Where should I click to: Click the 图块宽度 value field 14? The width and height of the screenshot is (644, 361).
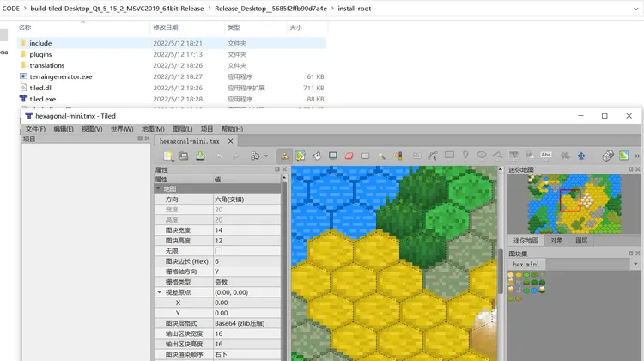pyautogui.click(x=246, y=230)
